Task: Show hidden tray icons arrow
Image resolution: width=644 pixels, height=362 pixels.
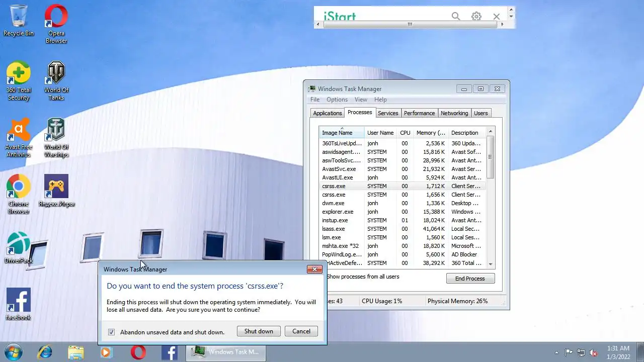Action: [556, 352]
